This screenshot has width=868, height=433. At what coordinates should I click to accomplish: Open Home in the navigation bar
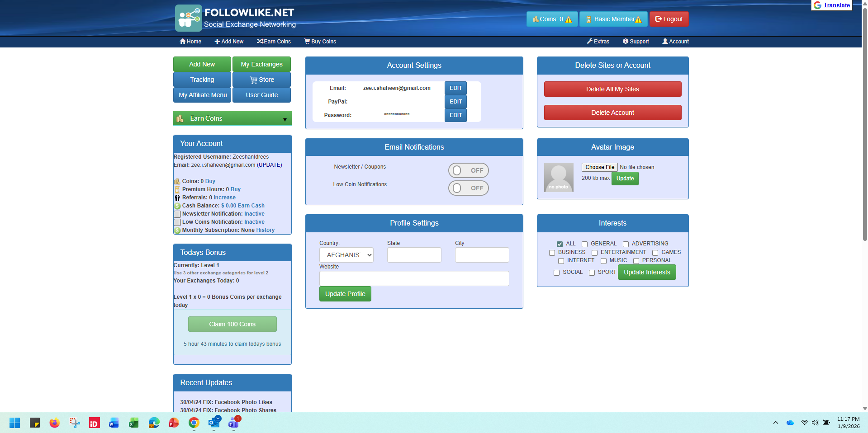(x=190, y=42)
